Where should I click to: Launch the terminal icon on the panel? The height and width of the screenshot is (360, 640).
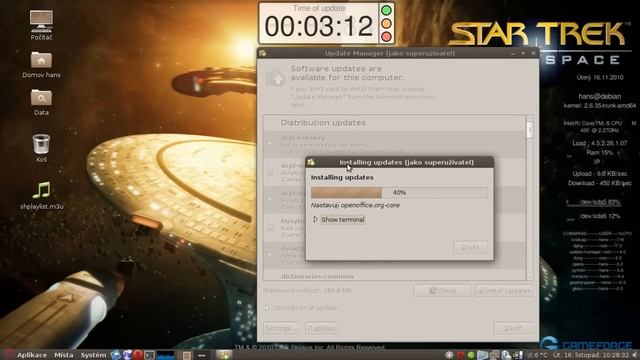click(149, 355)
